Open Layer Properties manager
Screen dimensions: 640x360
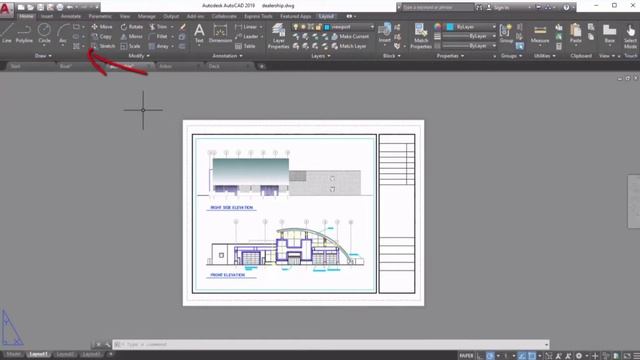(x=278, y=36)
